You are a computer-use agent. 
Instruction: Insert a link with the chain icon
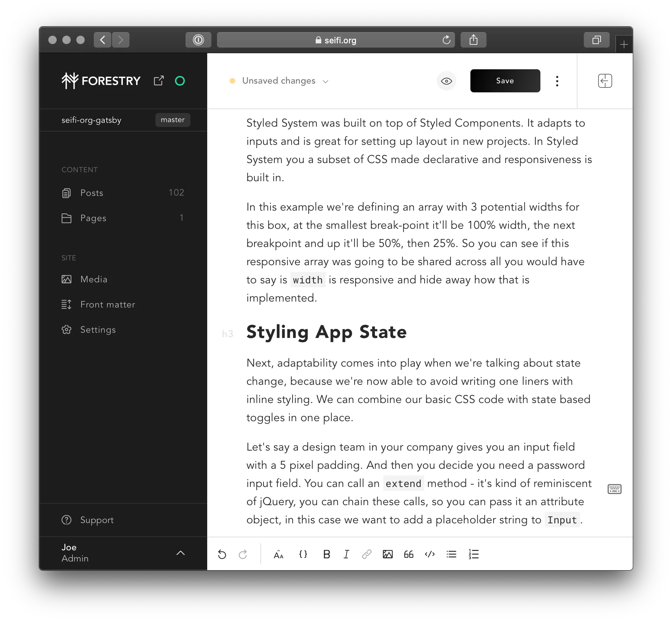pyautogui.click(x=366, y=554)
